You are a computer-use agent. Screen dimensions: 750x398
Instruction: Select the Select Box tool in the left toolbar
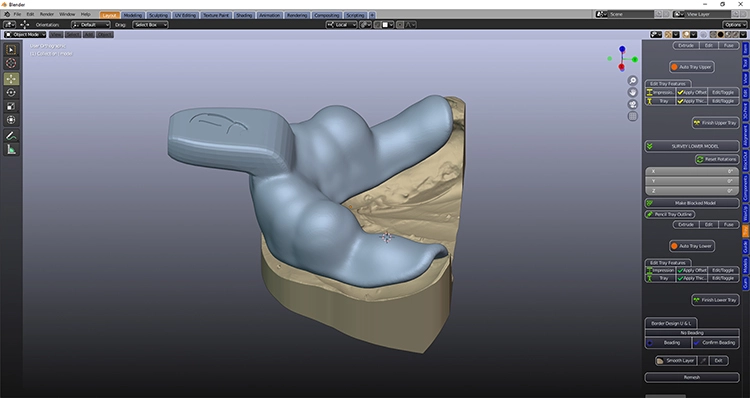tap(11, 50)
